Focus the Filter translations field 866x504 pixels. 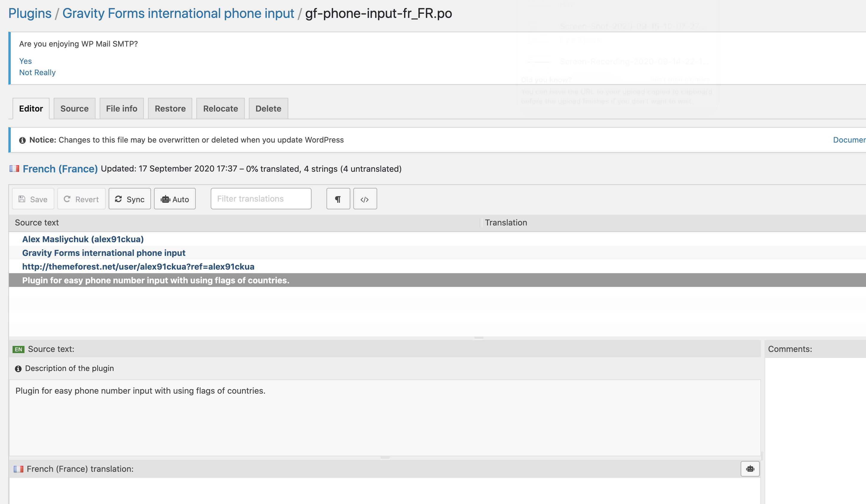coord(261,199)
